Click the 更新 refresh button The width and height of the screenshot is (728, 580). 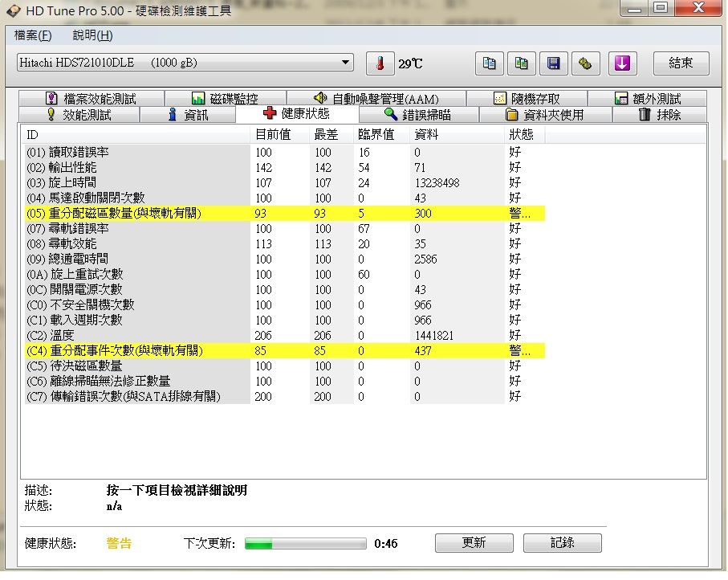coord(474,543)
